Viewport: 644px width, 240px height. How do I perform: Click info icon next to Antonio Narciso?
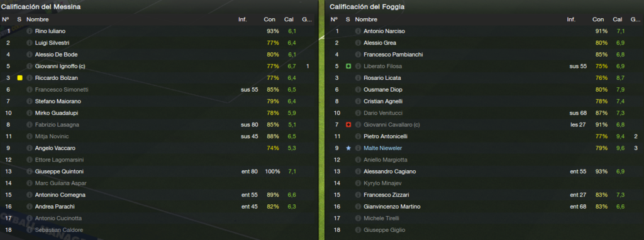tap(358, 31)
